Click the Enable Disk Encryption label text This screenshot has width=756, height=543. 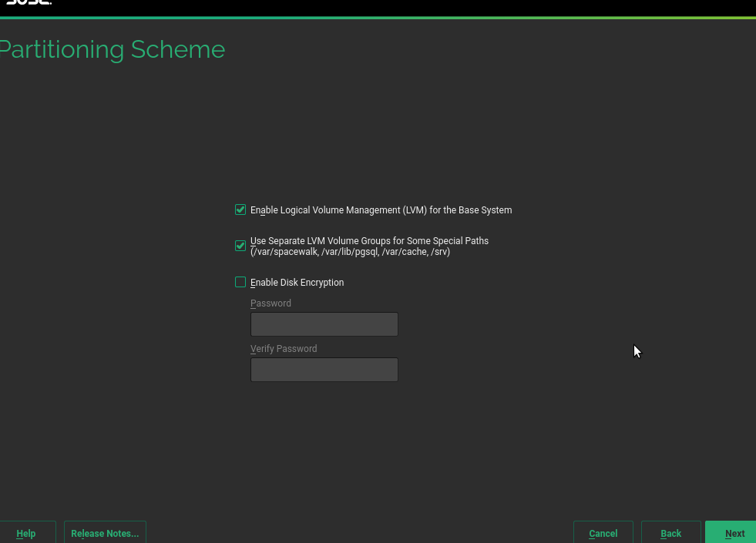[297, 283]
